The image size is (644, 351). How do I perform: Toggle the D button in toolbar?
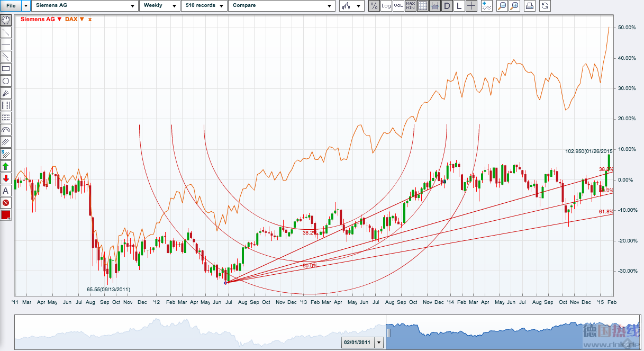(x=447, y=6)
